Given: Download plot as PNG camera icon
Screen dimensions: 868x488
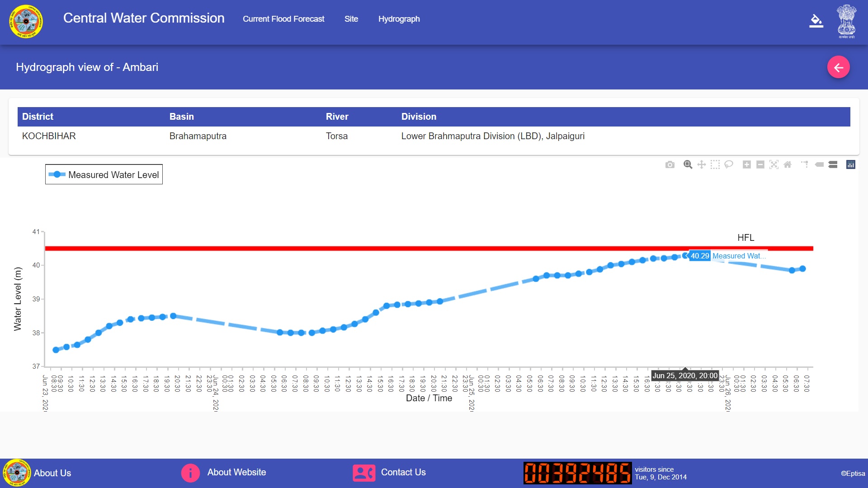Looking at the screenshot, I should [670, 165].
